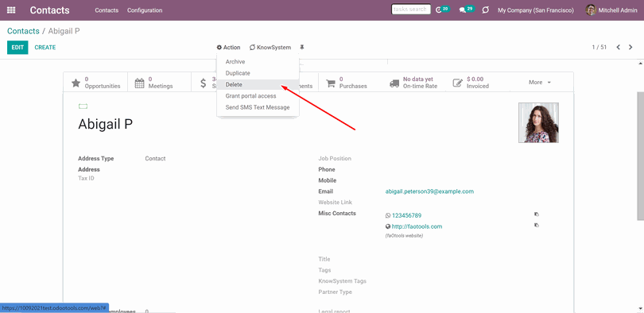Go to previous record with left chevron
Image resolution: width=644 pixels, height=313 pixels.
point(618,47)
